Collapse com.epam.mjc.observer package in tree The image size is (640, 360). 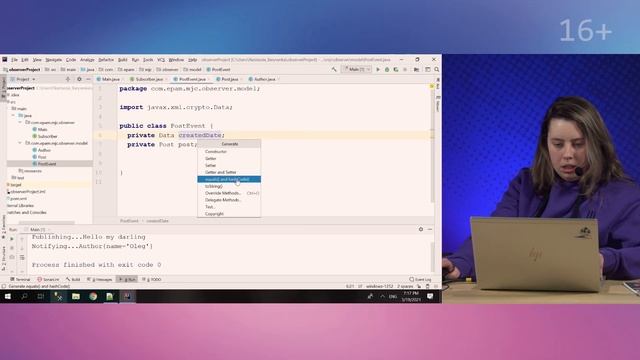coord(20,122)
